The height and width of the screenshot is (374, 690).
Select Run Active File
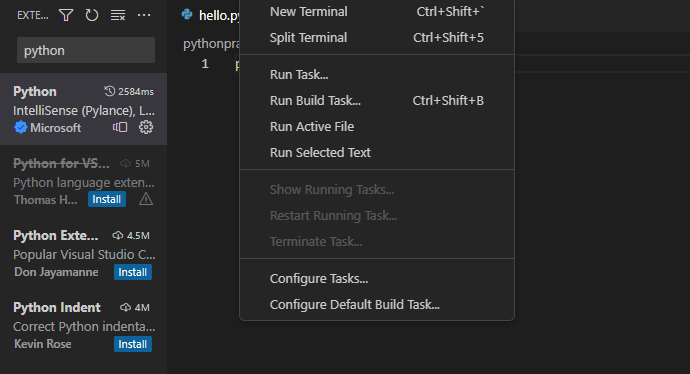377,127
